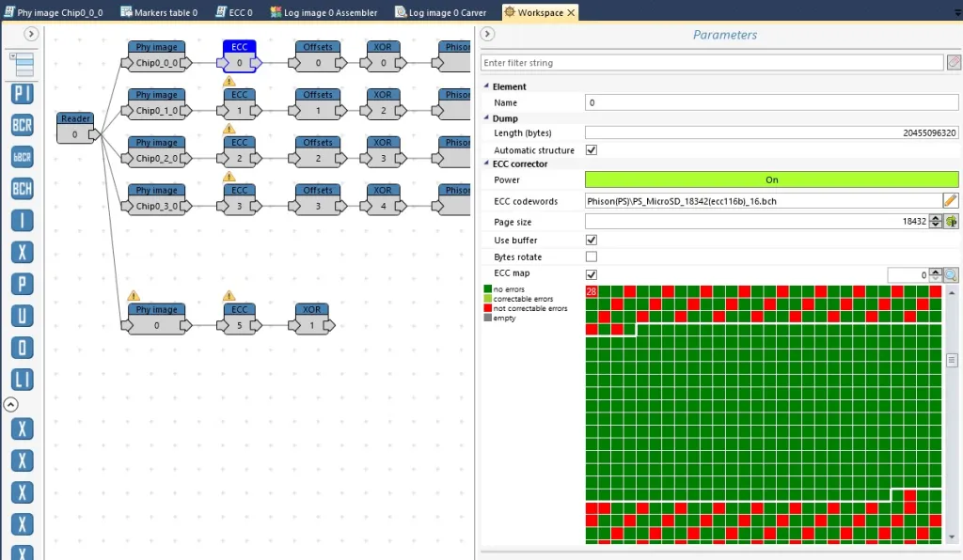Click the pencil edit icon for ECC codewords

[950, 201]
